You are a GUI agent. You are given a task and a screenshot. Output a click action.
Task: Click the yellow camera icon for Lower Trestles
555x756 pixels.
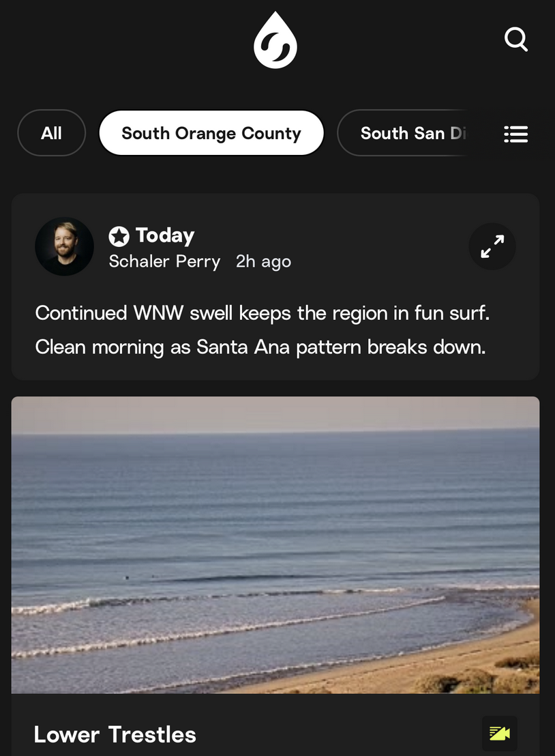[500, 733]
